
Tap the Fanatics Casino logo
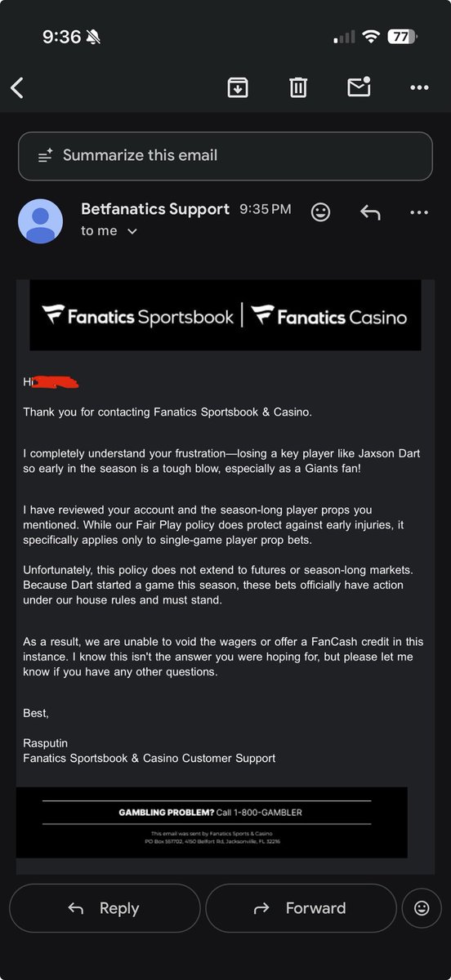[329, 316]
